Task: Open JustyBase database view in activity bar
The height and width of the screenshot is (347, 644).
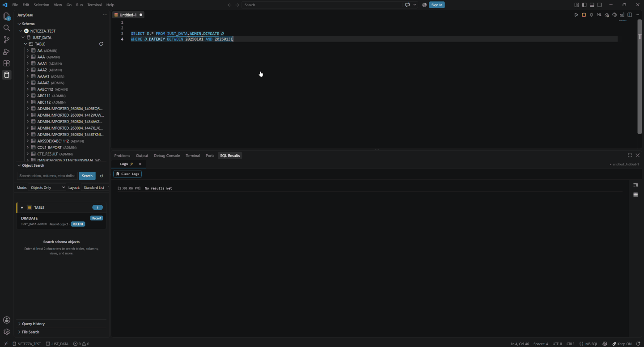Action: tap(7, 75)
